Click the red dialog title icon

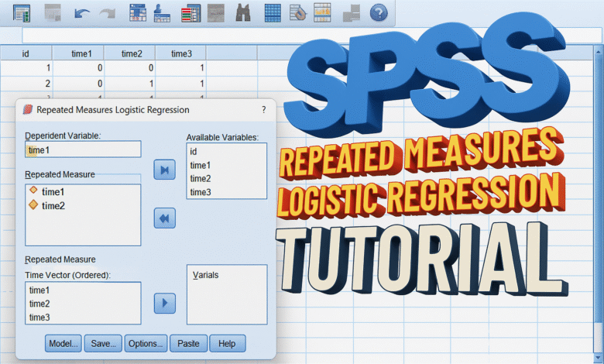[27, 110]
